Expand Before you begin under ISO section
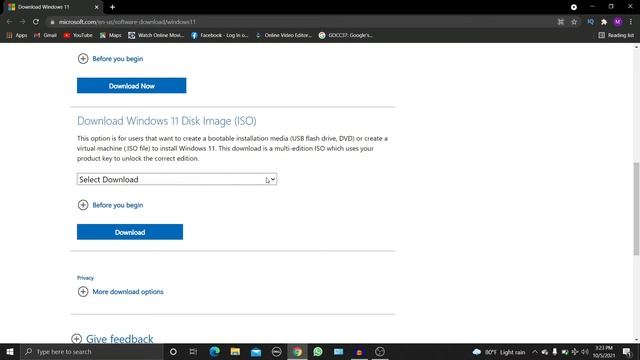Viewport: 640px width, 360px height. 110,205
